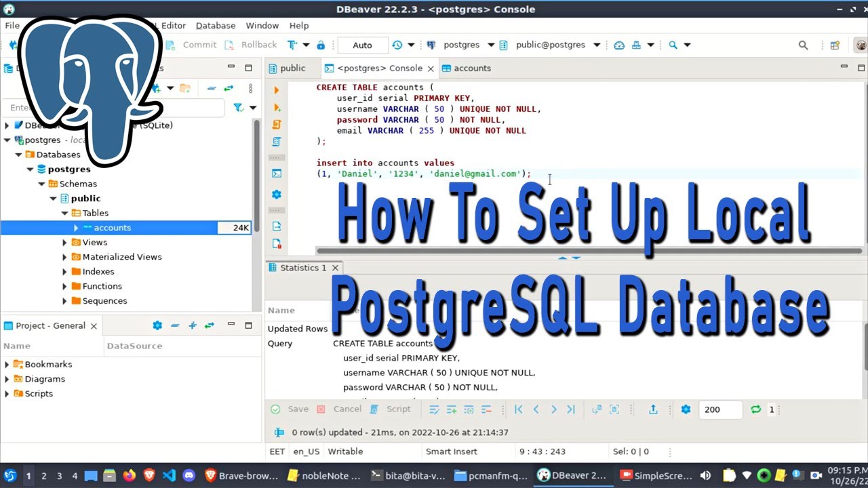Viewport: 868px width, 488px height.
Task: Click the volume icon in the system tray
Action: coord(706,476)
